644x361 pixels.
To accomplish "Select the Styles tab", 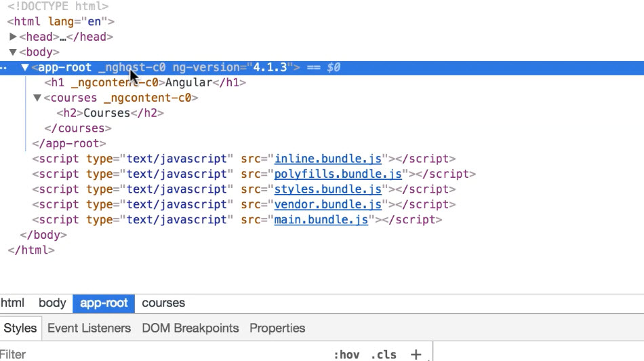I will pos(20,328).
